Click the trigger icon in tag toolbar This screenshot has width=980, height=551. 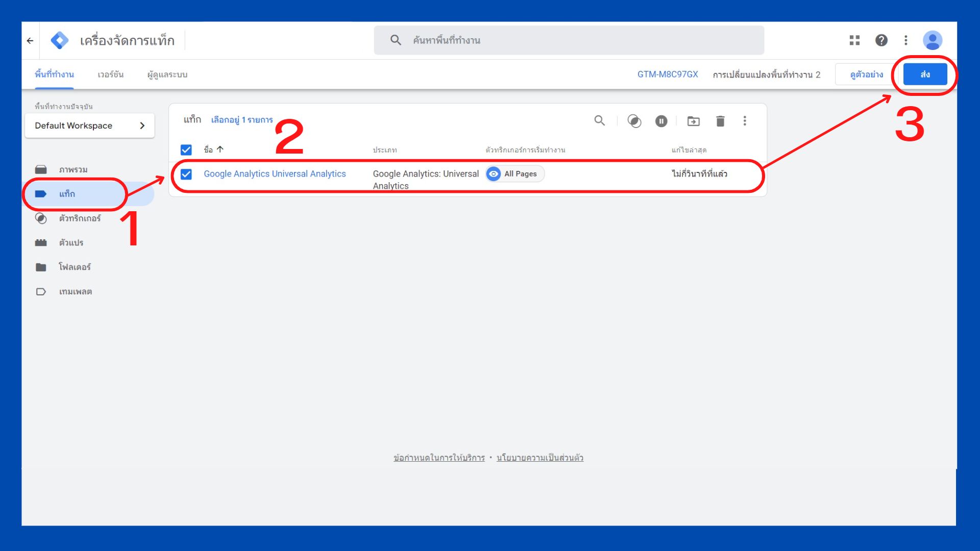634,121
